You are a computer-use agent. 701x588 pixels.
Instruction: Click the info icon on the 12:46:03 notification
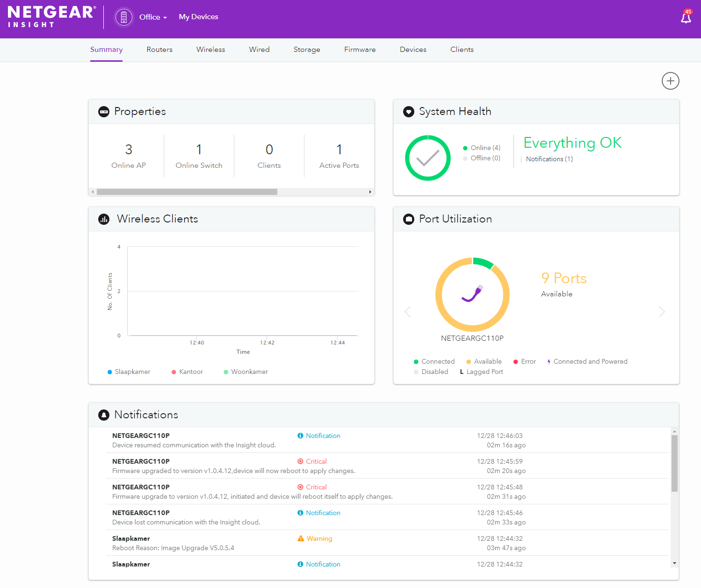[300, 436]
